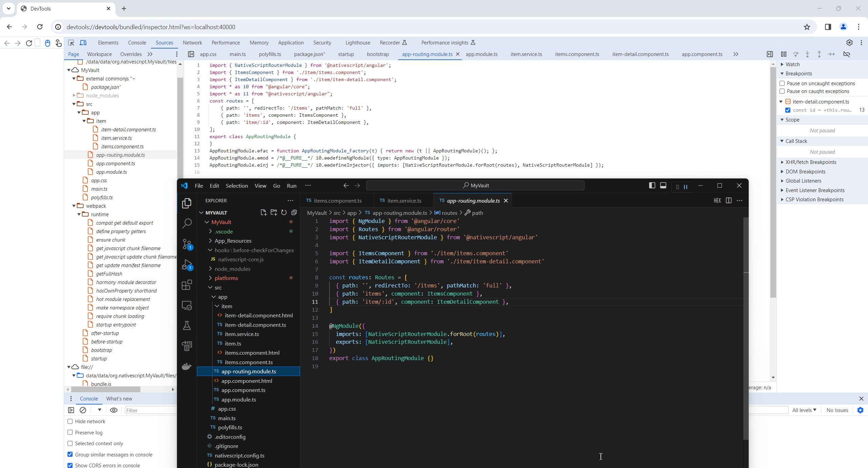Viewport: 868px width, 468px height.
Task: Split the VS Code editor right
Action: [x=729, y=201]
